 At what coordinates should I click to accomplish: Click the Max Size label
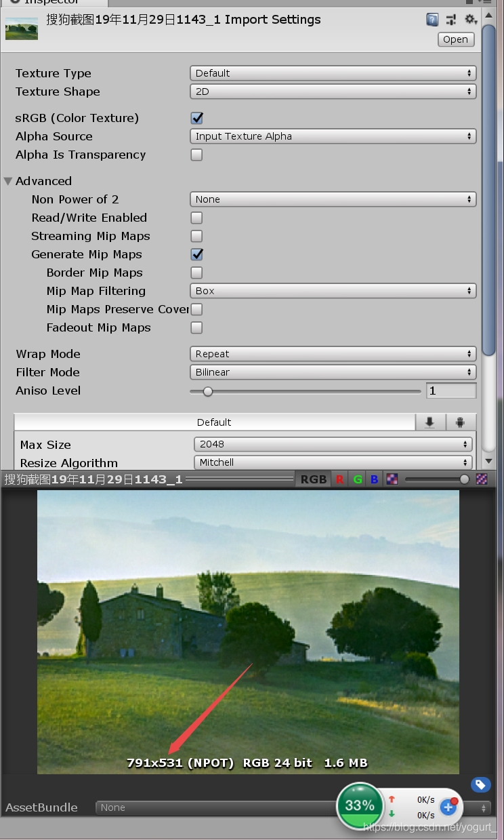45,445
